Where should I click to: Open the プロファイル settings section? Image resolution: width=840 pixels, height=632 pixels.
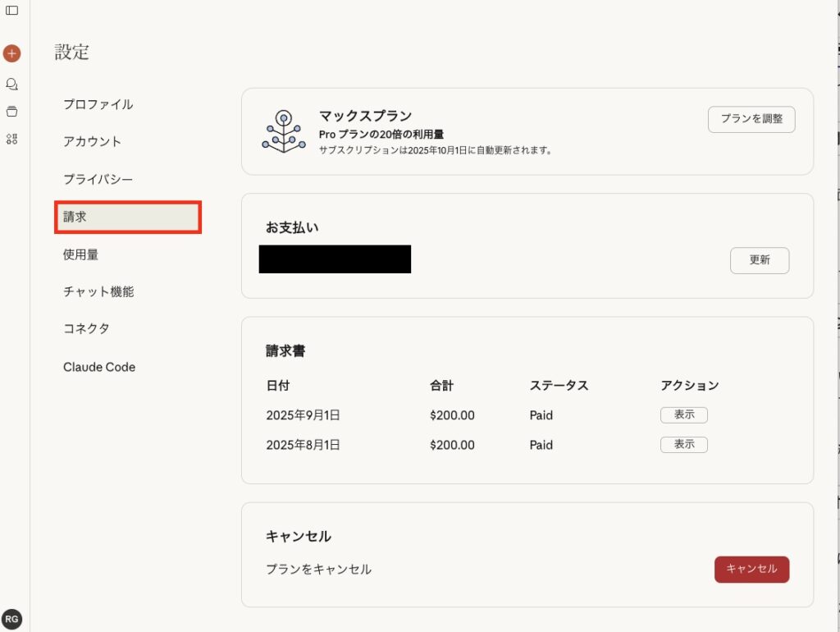point(98,104)
